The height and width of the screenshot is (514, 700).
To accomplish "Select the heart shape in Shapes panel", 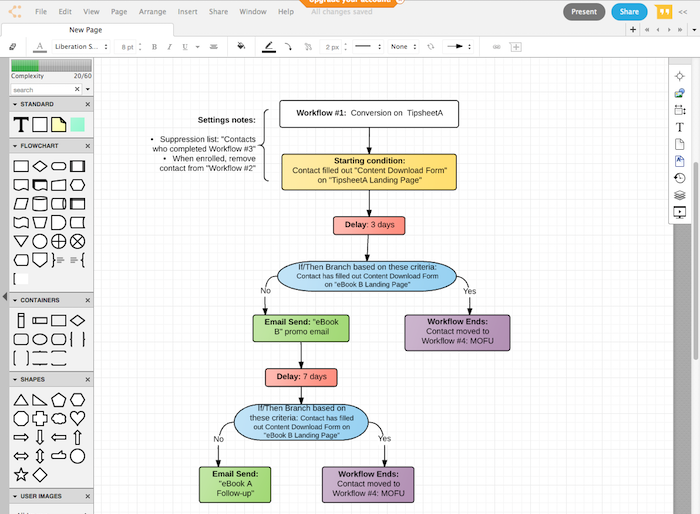I will [77, 418].
